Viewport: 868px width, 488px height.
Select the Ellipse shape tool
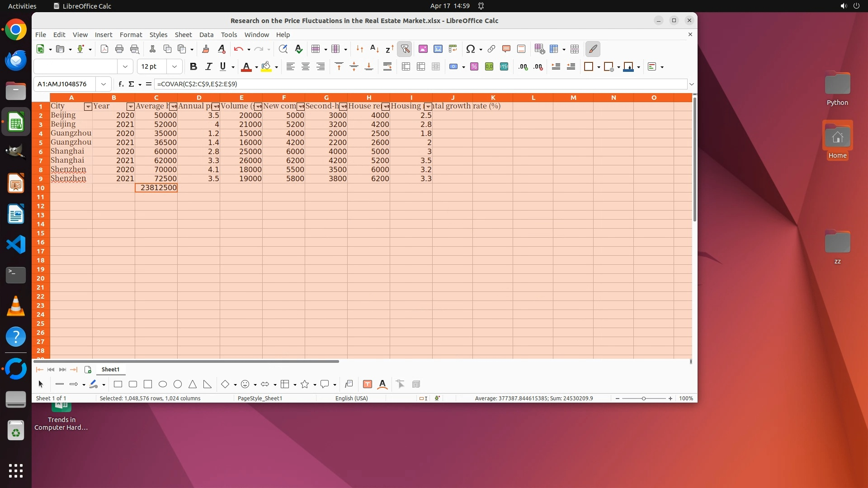(163, 384)
